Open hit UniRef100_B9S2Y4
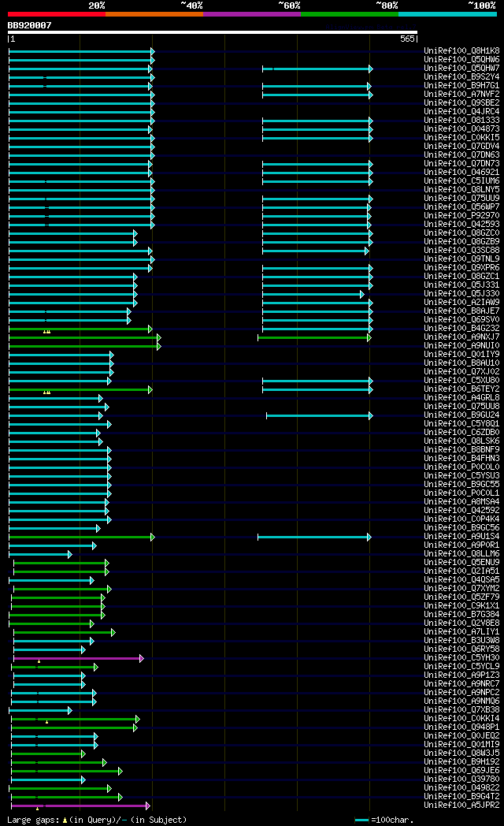 462,77
